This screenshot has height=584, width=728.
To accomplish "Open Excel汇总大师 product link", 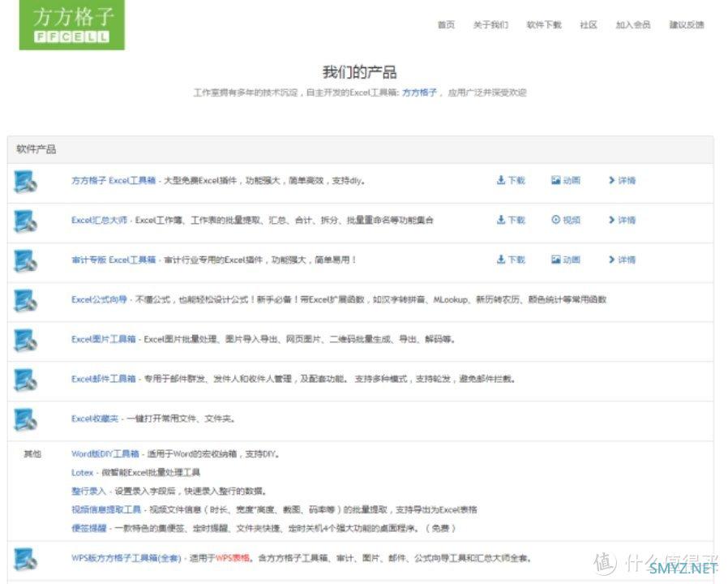I will 99,221.
